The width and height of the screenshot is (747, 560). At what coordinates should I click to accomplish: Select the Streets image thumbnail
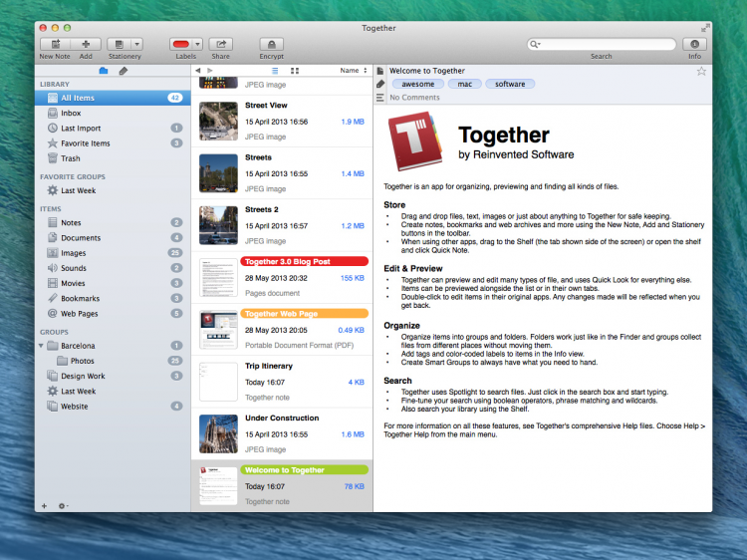click(218, 173)
